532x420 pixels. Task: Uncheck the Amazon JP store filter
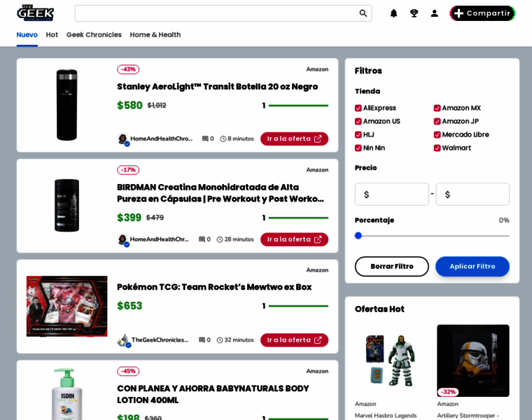click(x=437, y=121)
